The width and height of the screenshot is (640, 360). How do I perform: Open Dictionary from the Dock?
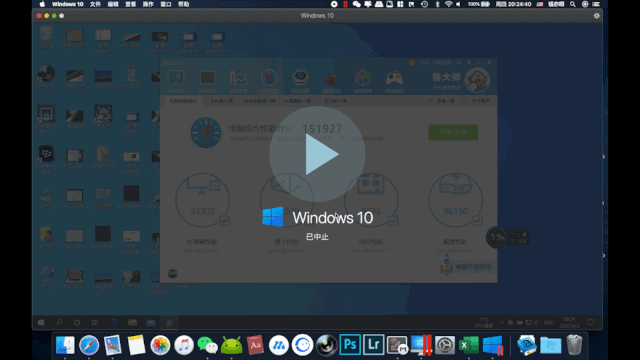tap(255, 345)
